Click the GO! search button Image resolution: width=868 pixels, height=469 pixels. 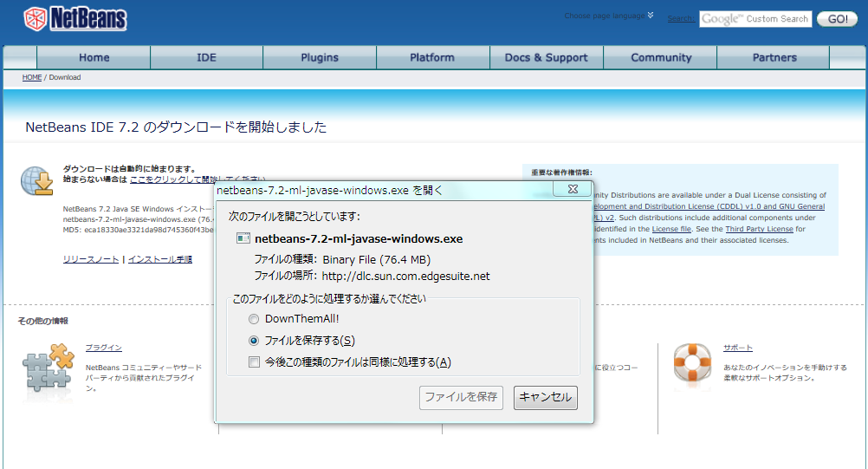837,19
